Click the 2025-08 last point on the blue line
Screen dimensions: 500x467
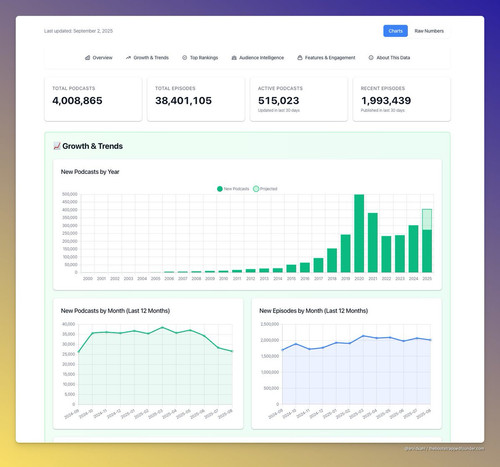[430, 340]
